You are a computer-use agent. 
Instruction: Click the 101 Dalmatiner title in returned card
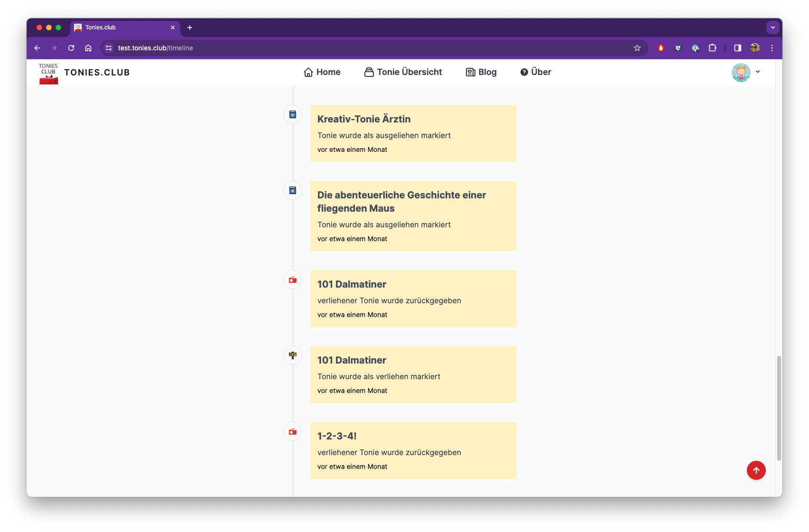point(352,284)
